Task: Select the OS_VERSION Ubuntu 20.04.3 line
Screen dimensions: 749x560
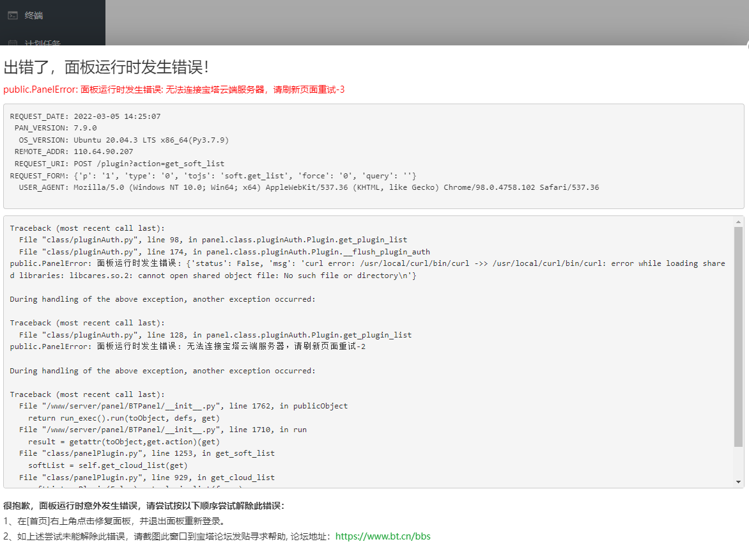Action: 124,140
